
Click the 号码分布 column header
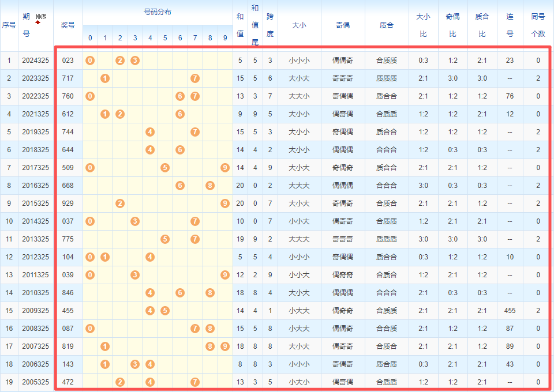pos(157,12)
